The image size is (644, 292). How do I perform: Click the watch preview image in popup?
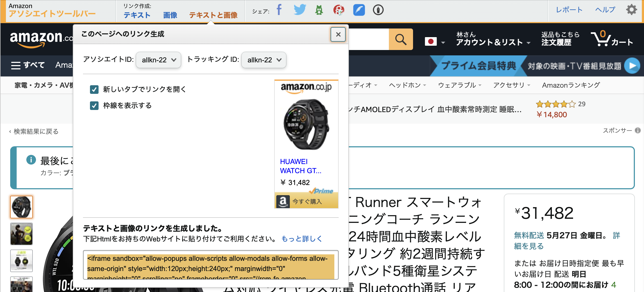click(x=306, y=124)
